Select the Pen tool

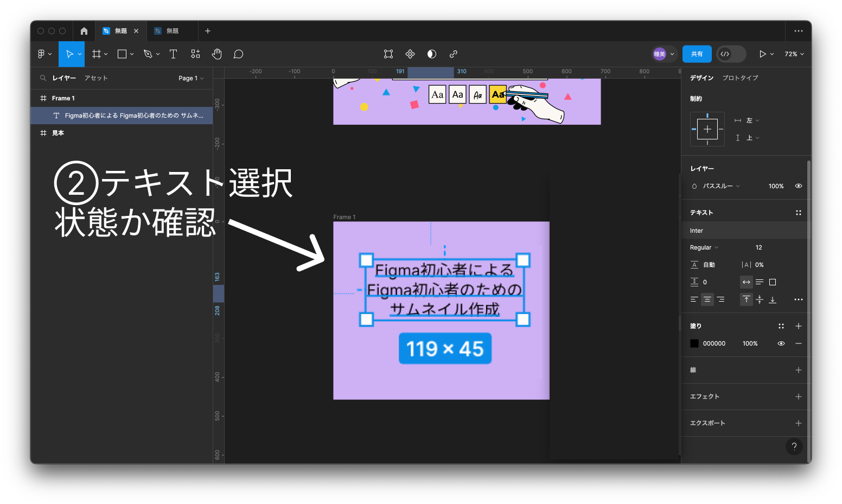[148, 54]
